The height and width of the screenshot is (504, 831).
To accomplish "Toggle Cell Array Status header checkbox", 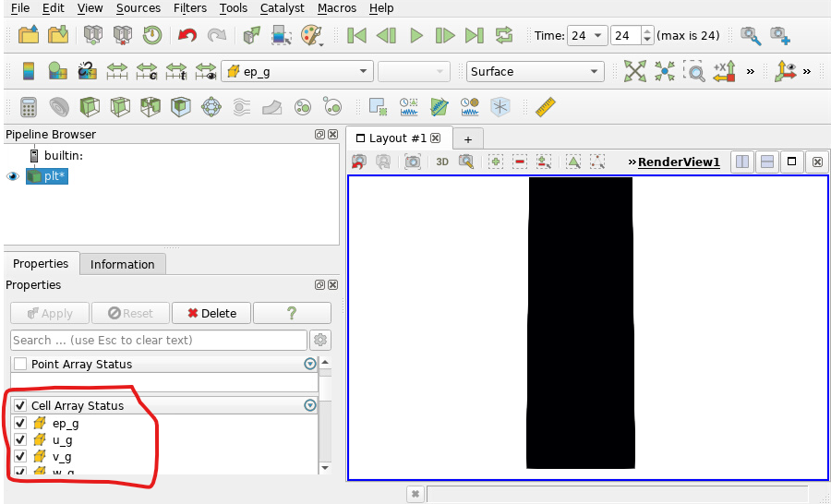I will point(20,405).
